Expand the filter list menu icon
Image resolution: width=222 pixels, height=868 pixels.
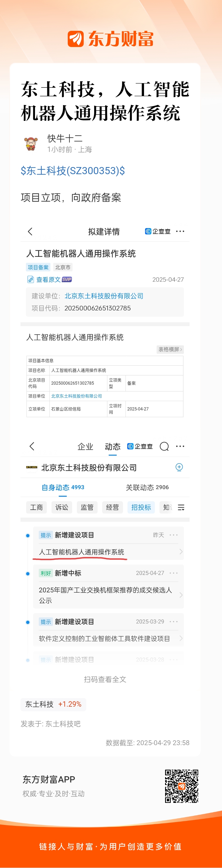(x=181, y=507)
